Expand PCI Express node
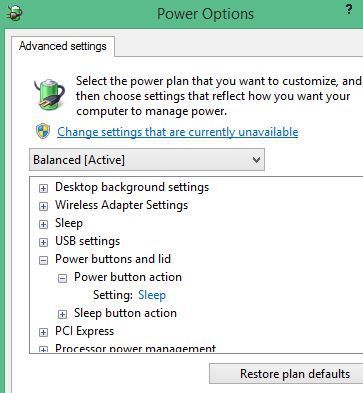This screenshot has height=393, width=363. pyautogui.click(x=43, y=332)
